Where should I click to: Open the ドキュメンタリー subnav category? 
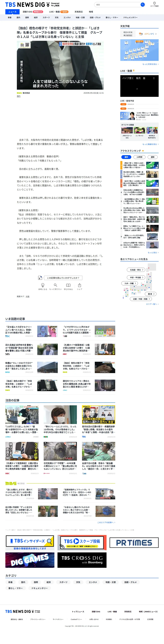click(x=130, y=18)
